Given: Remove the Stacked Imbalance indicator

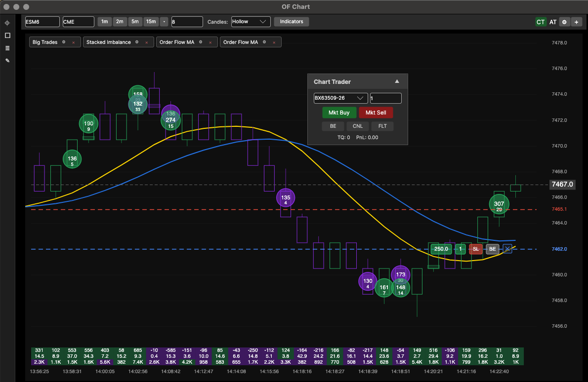Looking at the screenshot, I should click(147, 42).
